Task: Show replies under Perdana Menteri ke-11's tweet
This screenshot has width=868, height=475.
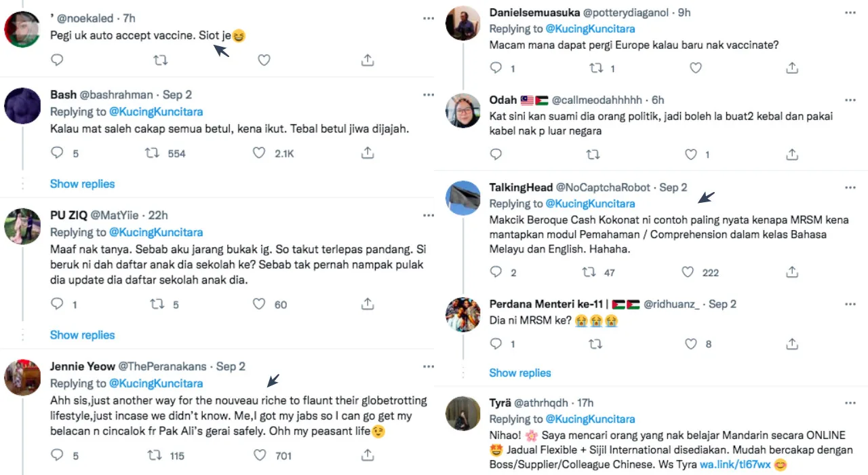Action: (x=520, y=373)
